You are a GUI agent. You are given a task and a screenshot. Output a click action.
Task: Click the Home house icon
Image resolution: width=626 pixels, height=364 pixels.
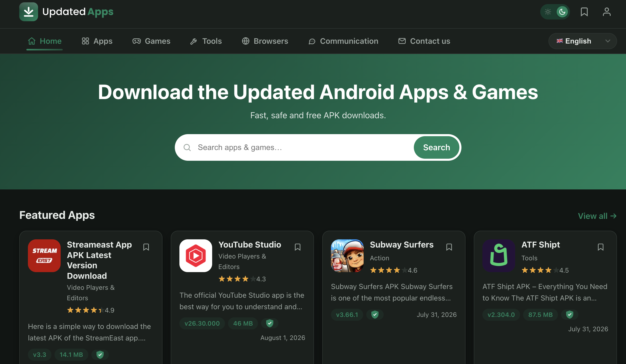(32, 41)
